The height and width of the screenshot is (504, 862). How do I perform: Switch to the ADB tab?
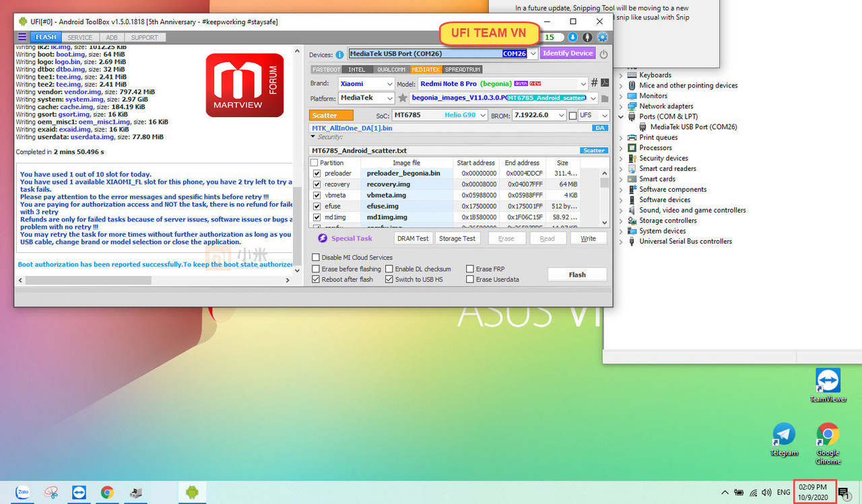112,38
